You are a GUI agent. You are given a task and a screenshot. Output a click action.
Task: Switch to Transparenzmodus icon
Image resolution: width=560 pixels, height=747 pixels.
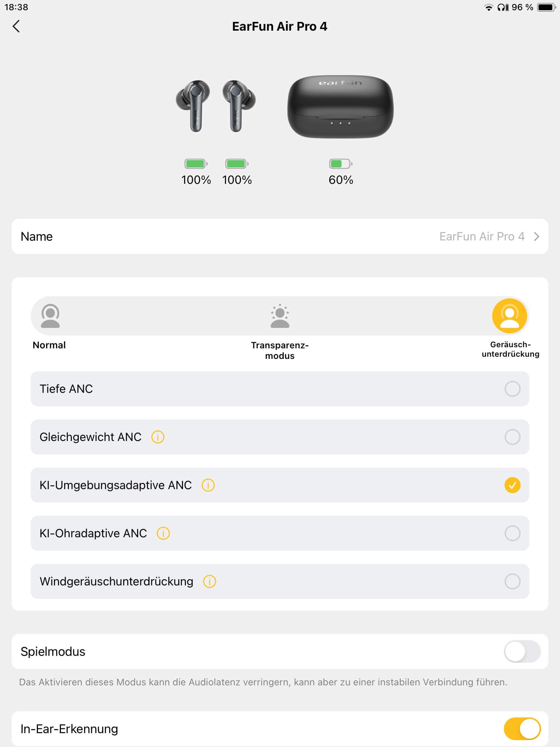click(280, 316)
